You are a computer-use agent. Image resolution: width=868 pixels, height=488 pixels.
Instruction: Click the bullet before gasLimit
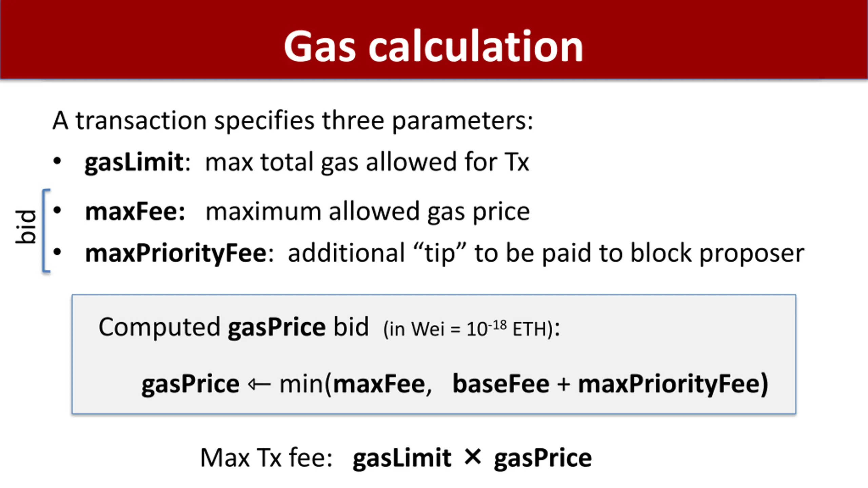click(x=57, y=161)
